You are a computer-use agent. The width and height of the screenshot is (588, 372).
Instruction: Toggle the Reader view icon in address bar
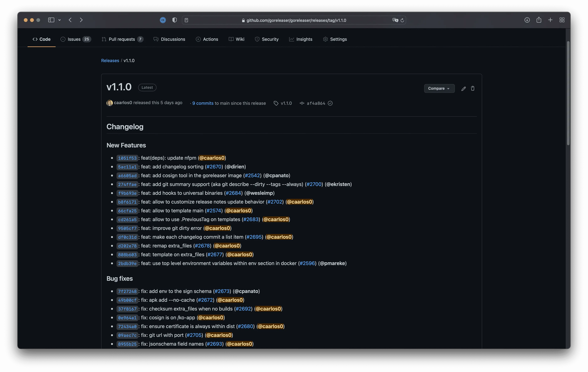click(x=186, y=20)
